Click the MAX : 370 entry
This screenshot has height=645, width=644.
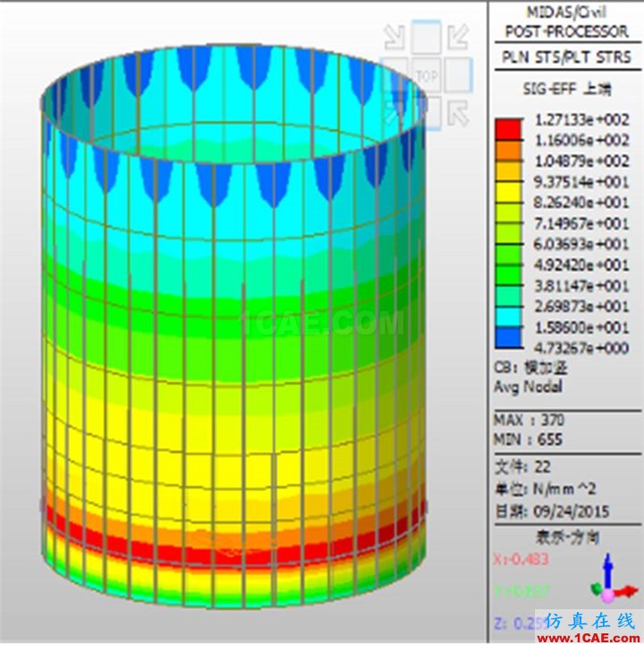(x=529, y=420)
